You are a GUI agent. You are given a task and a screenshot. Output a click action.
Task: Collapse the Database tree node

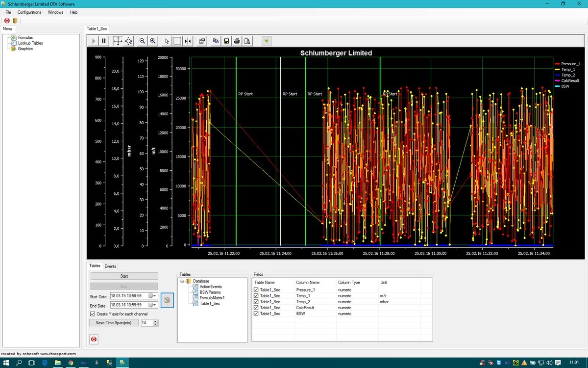pos(182,281)
